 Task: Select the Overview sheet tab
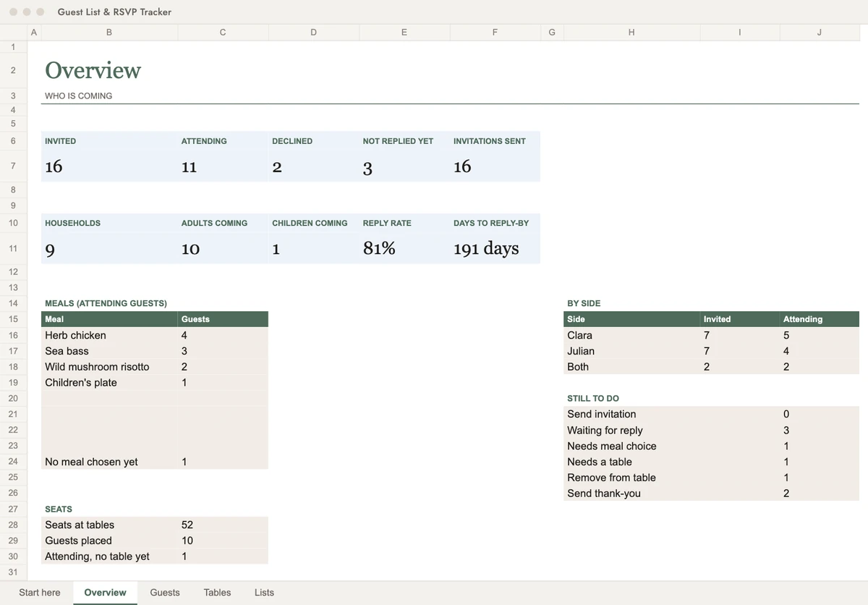coord(105,592)
